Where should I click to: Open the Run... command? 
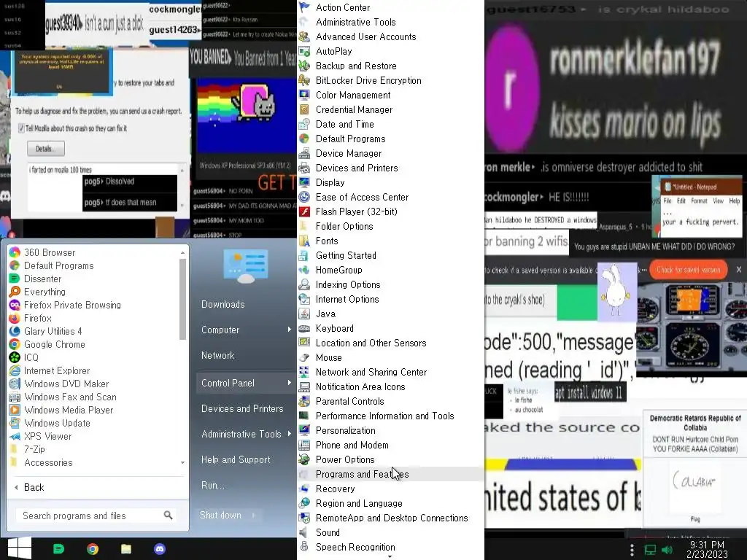click(x=213, y=485)
